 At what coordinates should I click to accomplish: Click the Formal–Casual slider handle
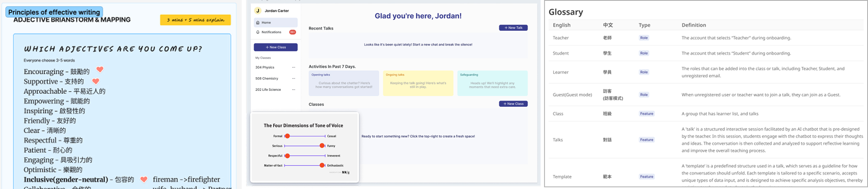pyautogui.click(x=288, y=136)
